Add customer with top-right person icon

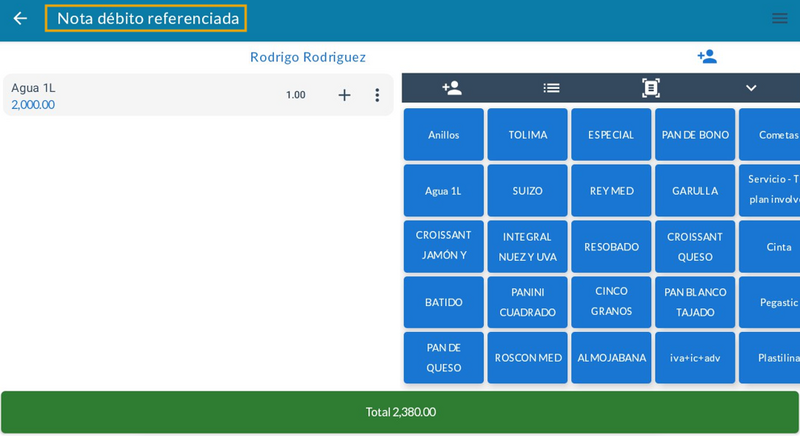707,57
